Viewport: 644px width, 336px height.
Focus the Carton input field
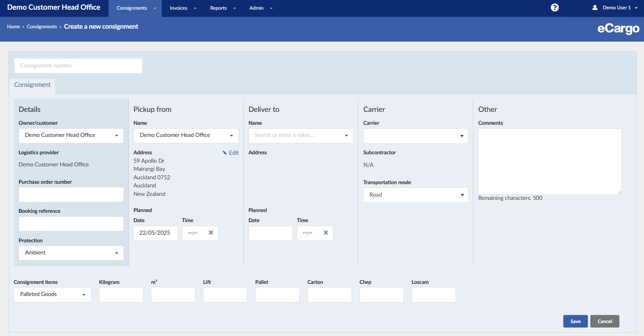coord(330,295)
